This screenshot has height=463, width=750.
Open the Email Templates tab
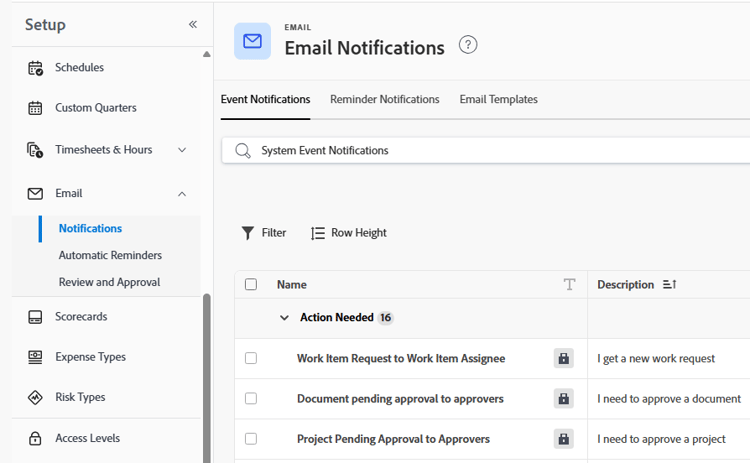pos(498,99)
